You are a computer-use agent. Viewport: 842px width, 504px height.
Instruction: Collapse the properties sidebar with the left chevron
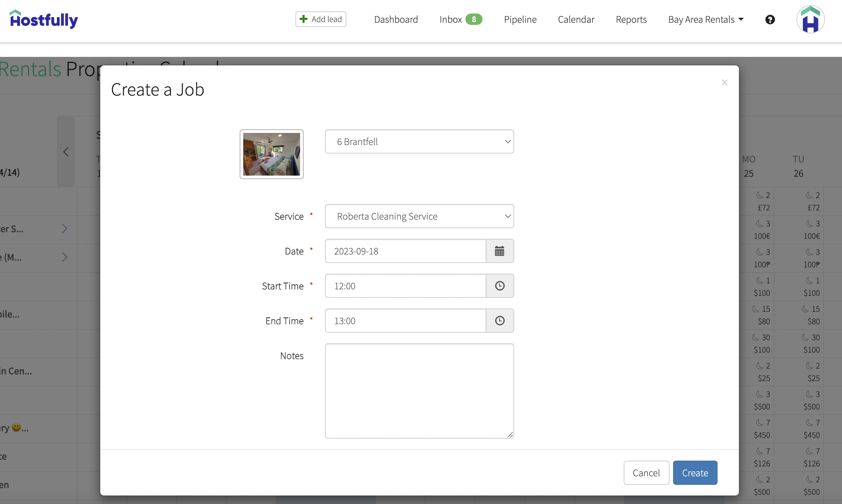tap(65, 151)
